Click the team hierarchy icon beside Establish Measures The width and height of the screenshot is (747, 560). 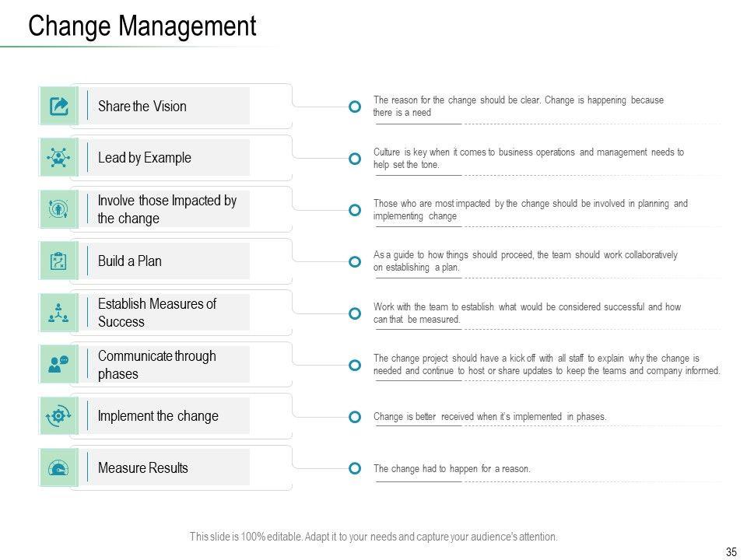(58, 313)
